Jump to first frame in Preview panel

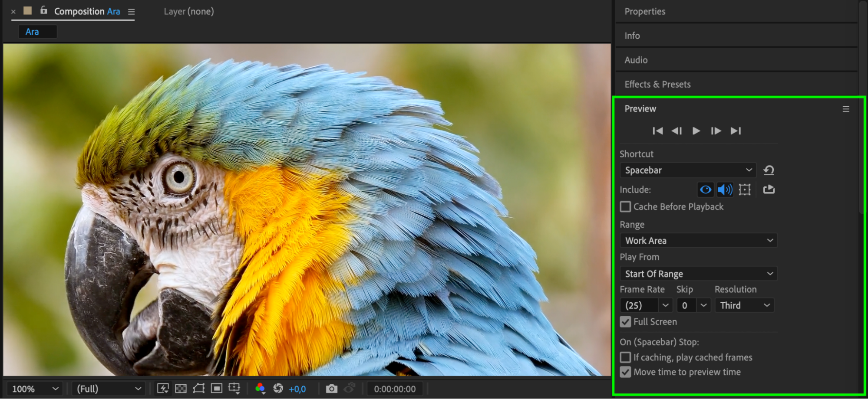(x=657, y=131)
